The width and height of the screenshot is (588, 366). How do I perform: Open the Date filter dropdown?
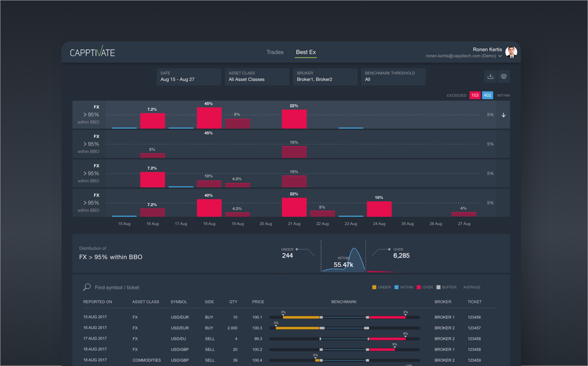point(189,77)
